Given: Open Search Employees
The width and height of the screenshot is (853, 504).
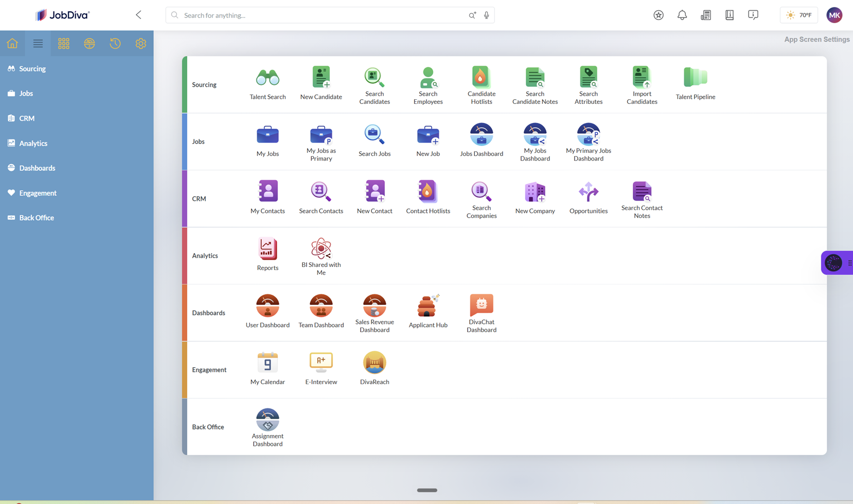Looking at the screenshot, I should pyautogui.click(x=428, y=85).
